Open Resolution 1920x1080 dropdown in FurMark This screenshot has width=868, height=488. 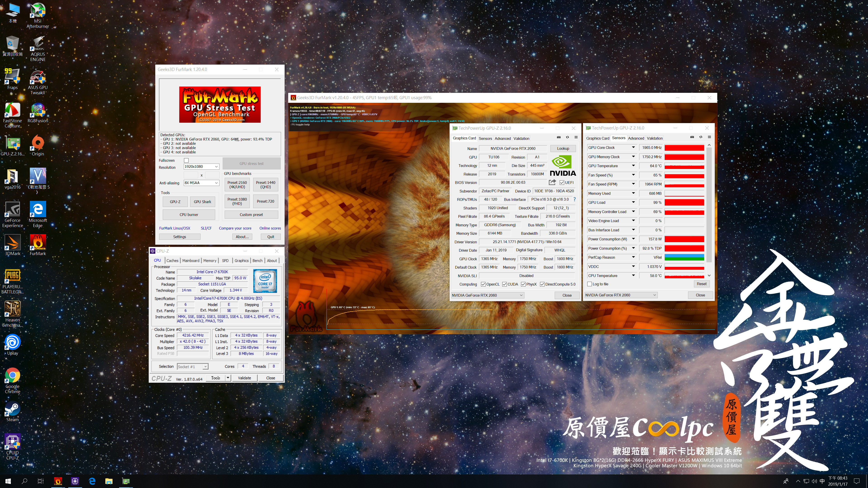pos(201,167)
